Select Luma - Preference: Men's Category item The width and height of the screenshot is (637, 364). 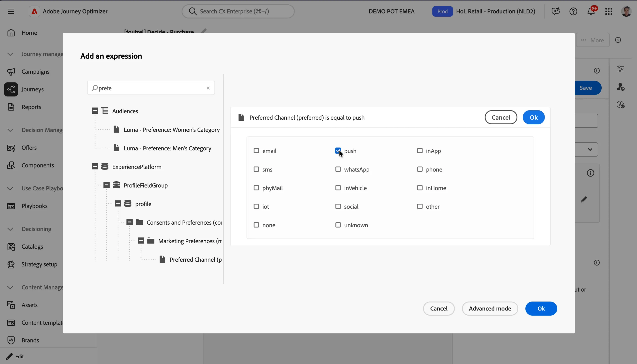167,148
